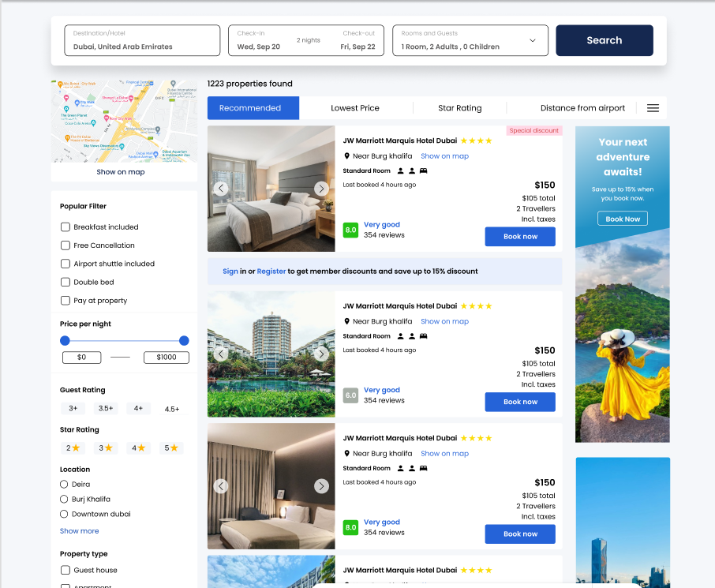Click Book now on first hotel card
The image size is (715, 588).
(x=520, y=237)
